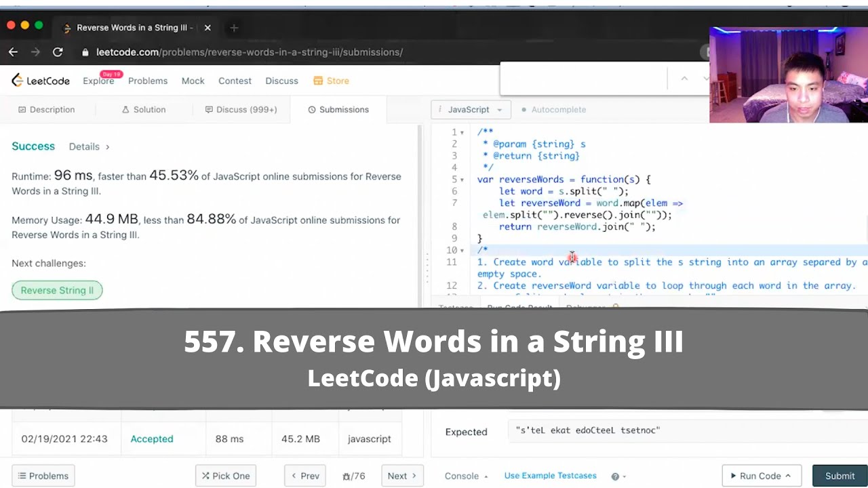Click the lock icon in address bar

pos(85,52)
